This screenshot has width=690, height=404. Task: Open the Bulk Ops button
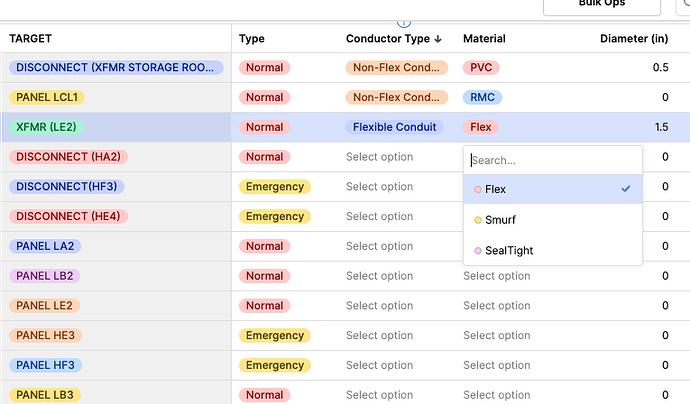[602, 4]
